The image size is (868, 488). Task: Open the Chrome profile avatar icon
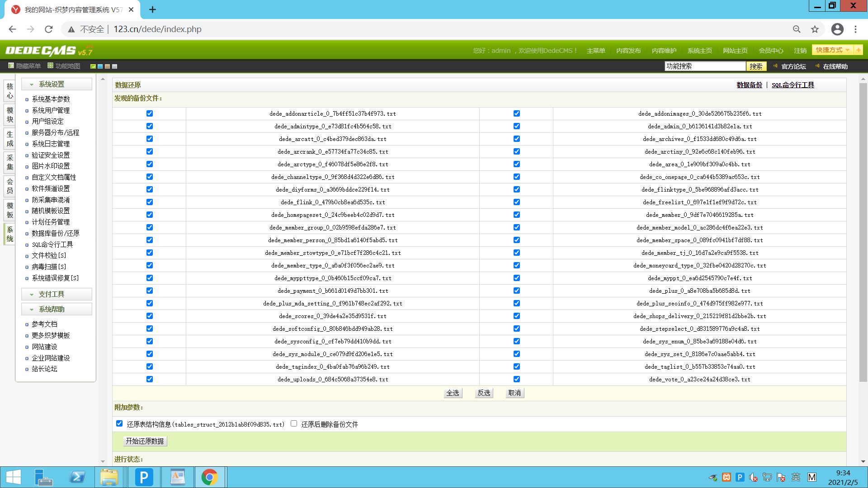click(x=837, y=29)
